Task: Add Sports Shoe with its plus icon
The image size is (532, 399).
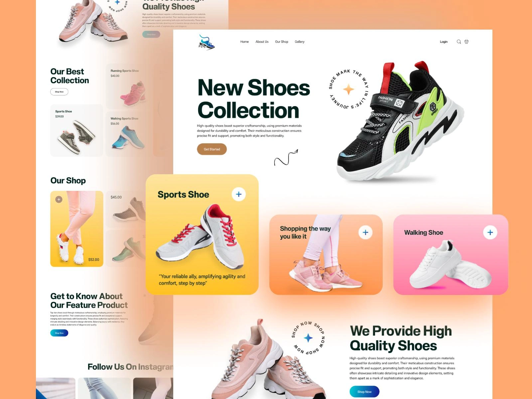Action: coord(239,194)
